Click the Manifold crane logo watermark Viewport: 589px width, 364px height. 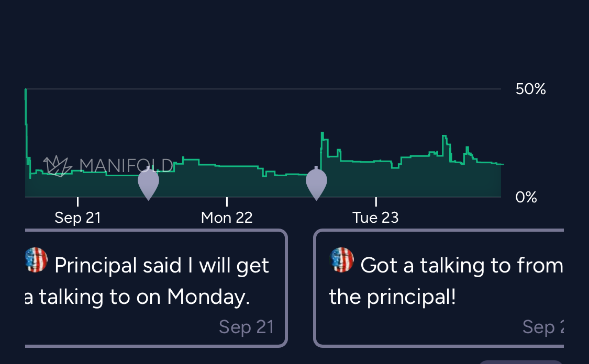point(58,166)
